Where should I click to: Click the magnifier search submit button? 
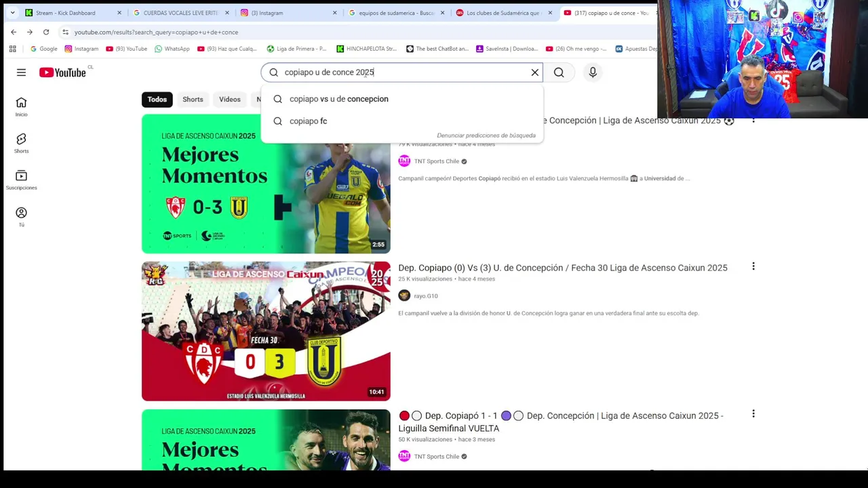[559, 73]
